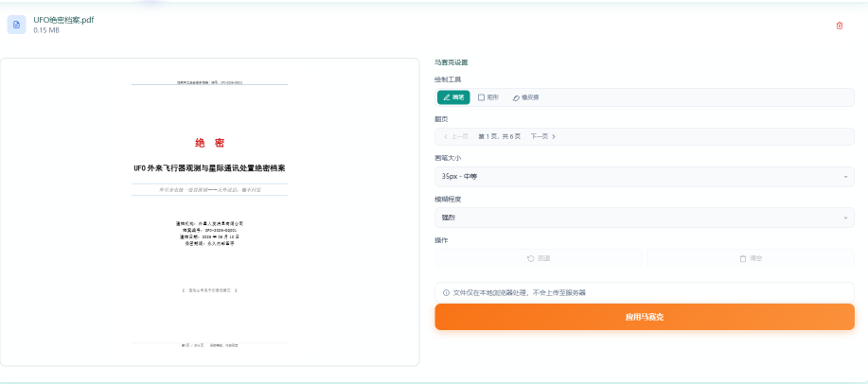The image size is (868, 384).
Task: Delete the uploaded file with red trash icon
Action: pyautogui.click(x=840, y=26)
